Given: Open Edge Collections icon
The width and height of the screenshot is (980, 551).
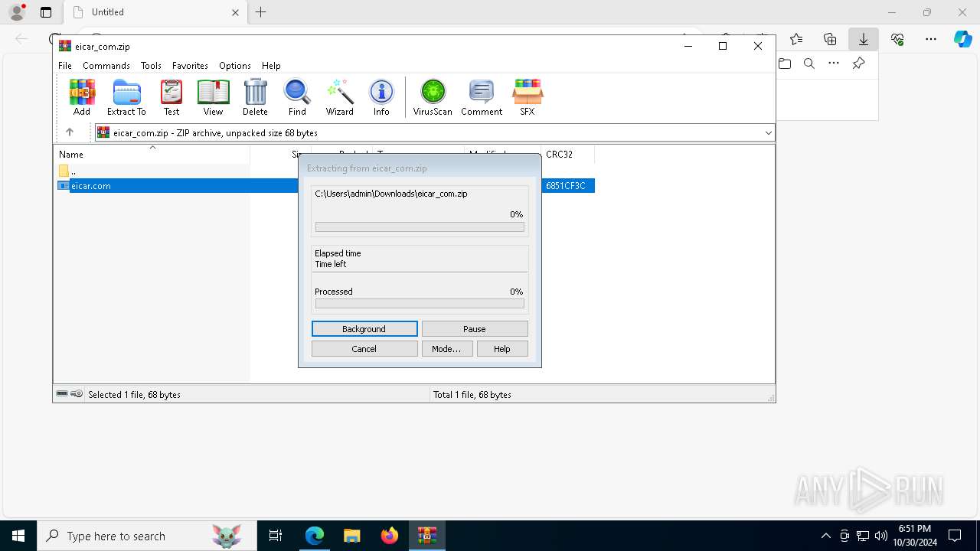Looking at the screenshot, I should 830,39.
